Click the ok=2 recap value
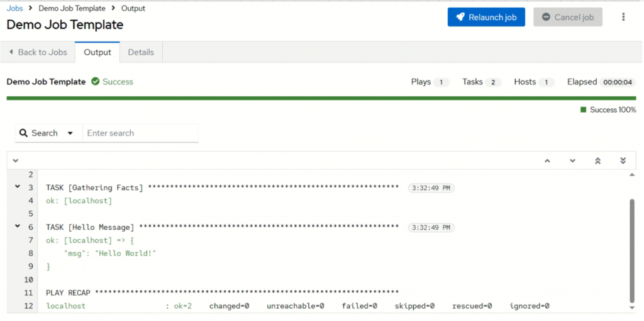The image size is (644, 321). (x=183, y=306)
